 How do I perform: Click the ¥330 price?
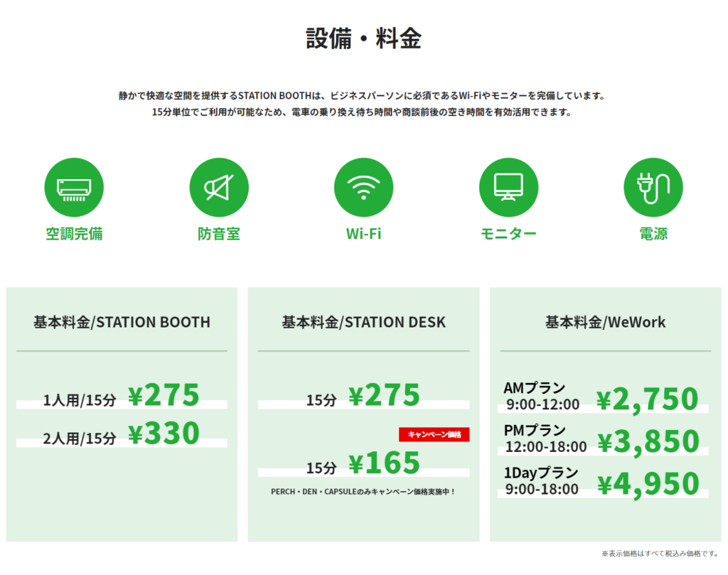[x=164, y=433]
